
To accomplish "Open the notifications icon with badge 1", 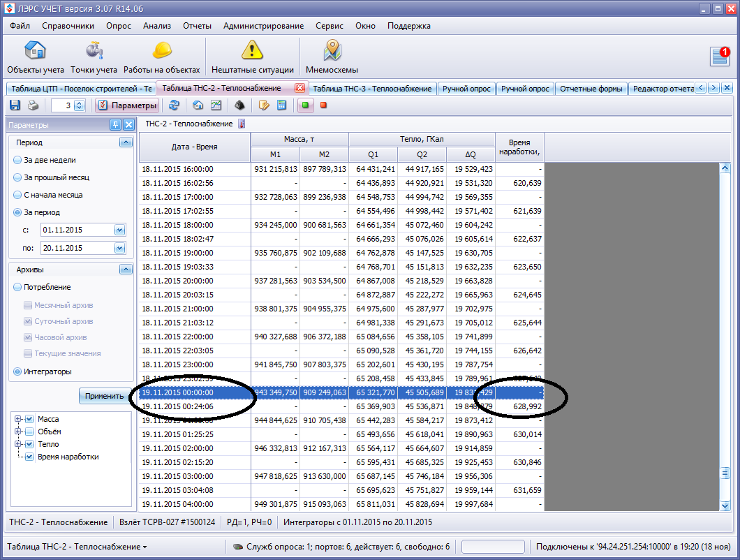I will click(x=720, y=56).
